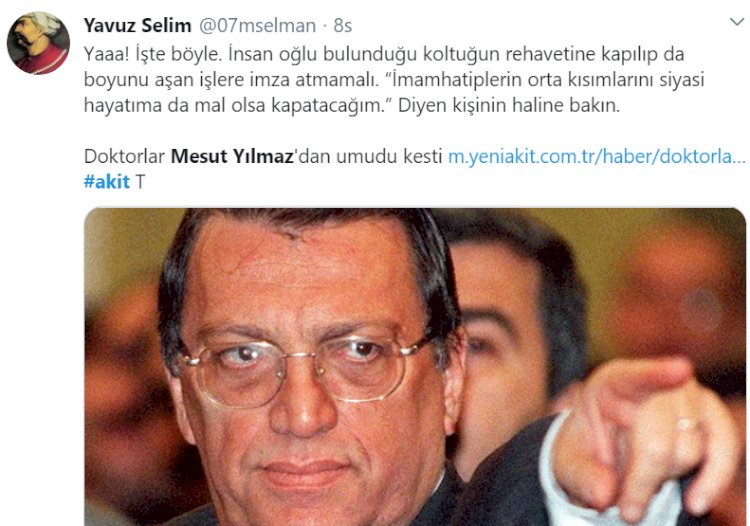Open the Yavuz Selim display name
Viewport: 750px width, 526px height.
(137, 25)
